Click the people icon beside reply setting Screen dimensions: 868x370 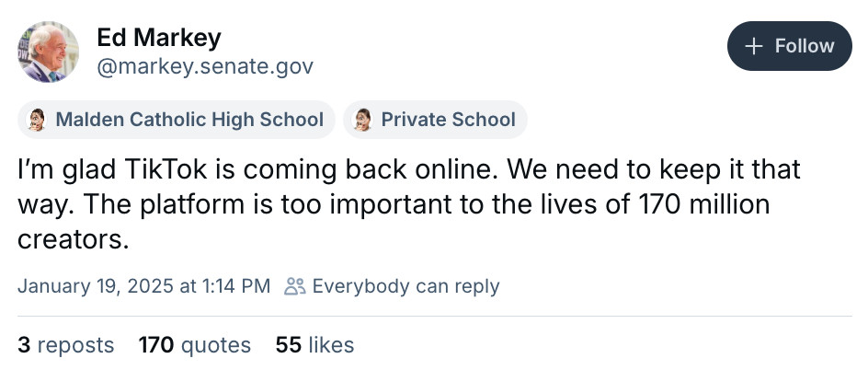[294, 286]
